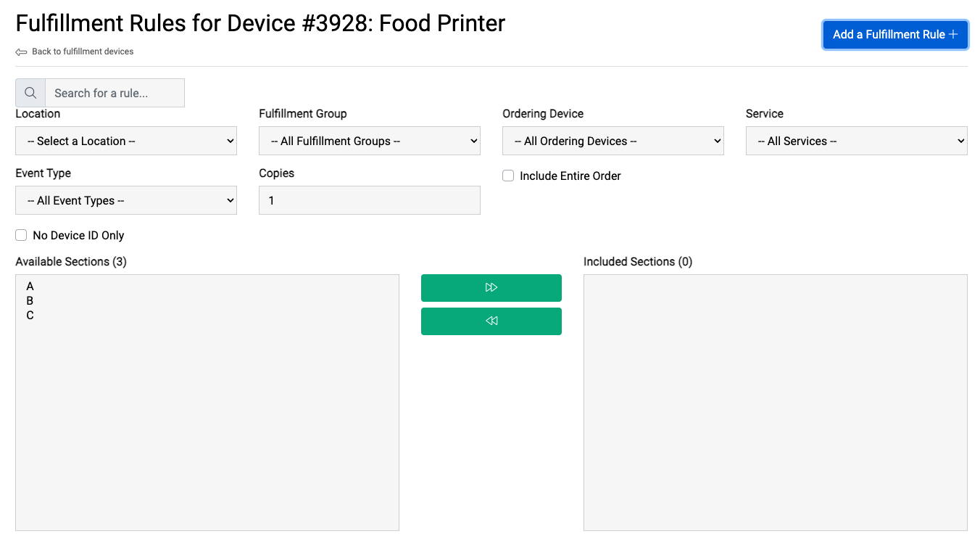
Task: Click the plus icon on Add Rule button
Action: (953, 35)
